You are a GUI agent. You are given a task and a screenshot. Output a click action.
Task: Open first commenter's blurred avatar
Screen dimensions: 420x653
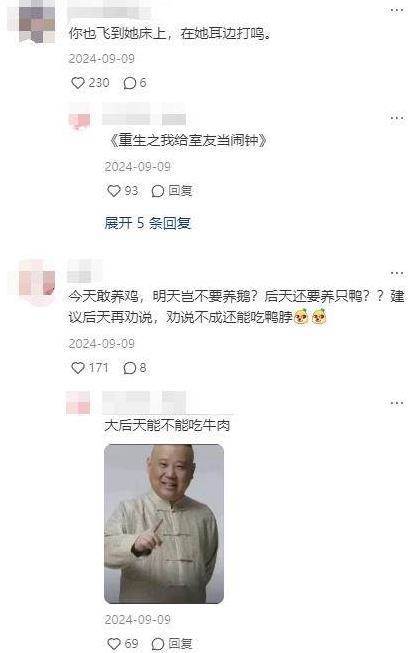click(37, 22)
